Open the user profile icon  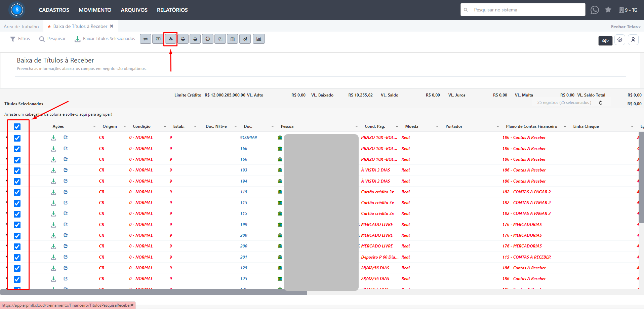tap(633, 40)
